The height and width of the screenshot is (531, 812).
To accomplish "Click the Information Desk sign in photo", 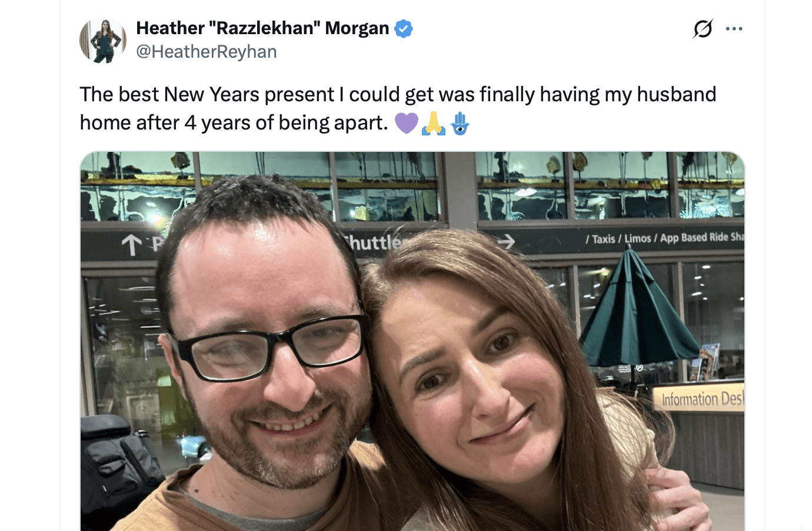I will 701,399.
